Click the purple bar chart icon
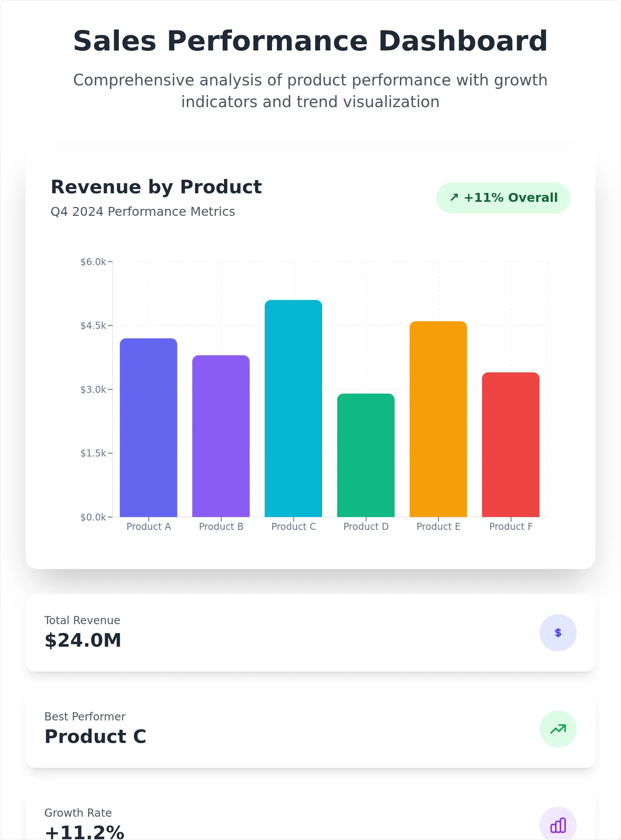This screenshot has width=621, height=840. coord(558,825)
